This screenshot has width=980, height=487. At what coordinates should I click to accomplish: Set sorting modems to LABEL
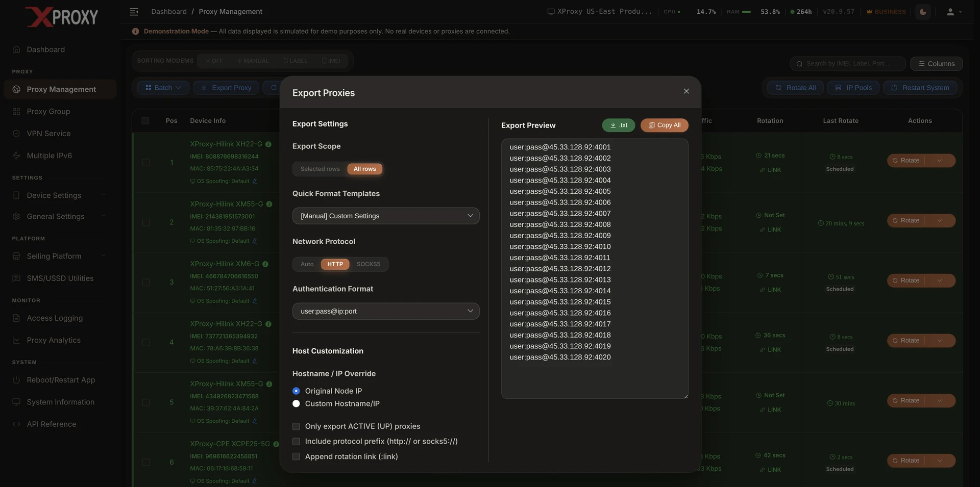pos(295,61)
